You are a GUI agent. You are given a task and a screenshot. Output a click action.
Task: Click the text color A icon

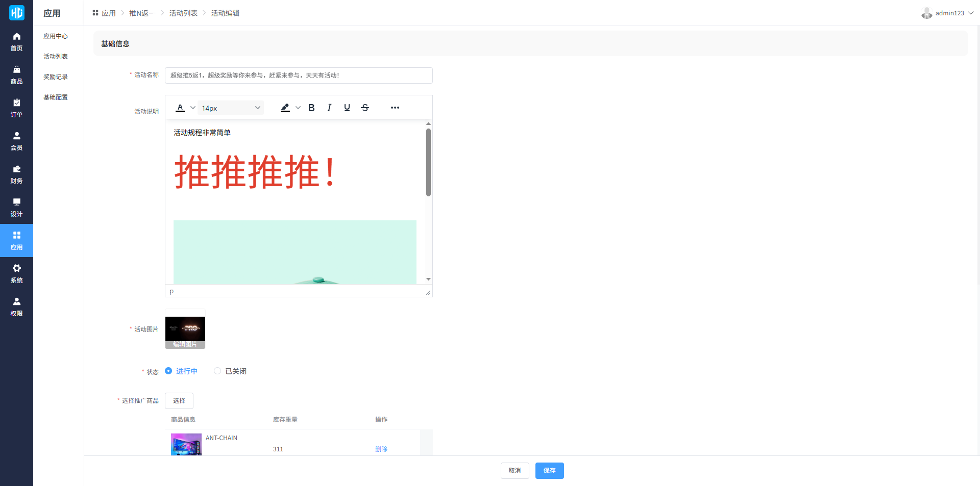180,108
